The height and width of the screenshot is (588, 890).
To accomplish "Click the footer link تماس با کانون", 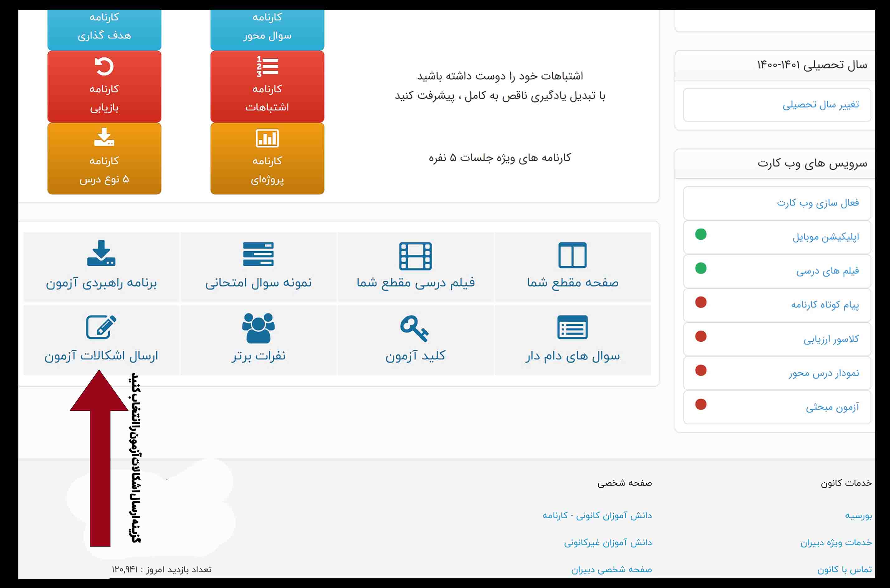I will (x=844, y=570).
